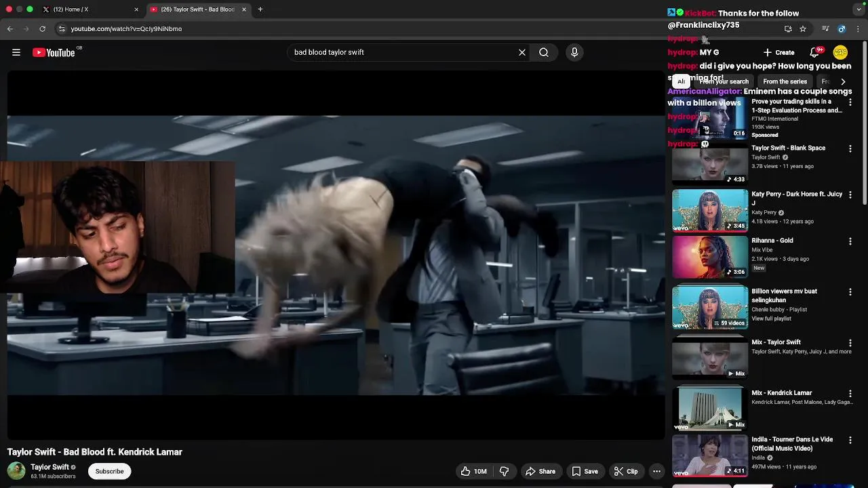Image resolution: width=868 pixels, height=488 pixels.
Task: Bookmark this page with star icon
Action: pos(803,28)
